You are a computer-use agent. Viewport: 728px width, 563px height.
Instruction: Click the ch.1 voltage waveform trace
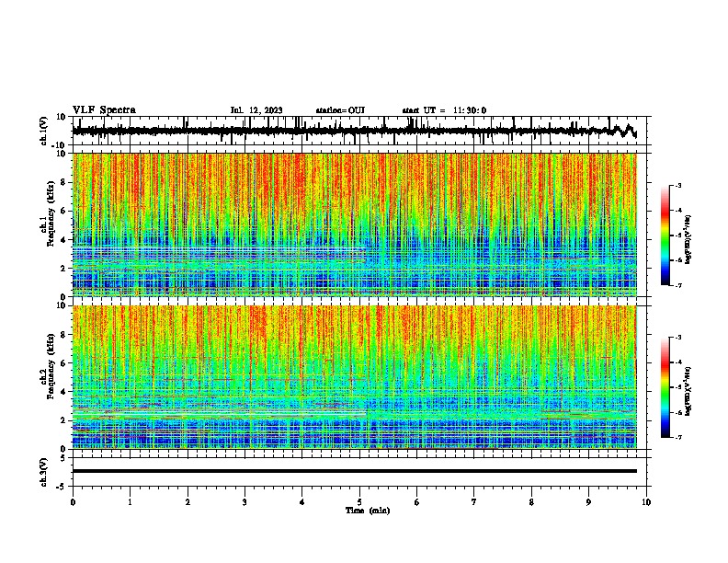point(355,131)
